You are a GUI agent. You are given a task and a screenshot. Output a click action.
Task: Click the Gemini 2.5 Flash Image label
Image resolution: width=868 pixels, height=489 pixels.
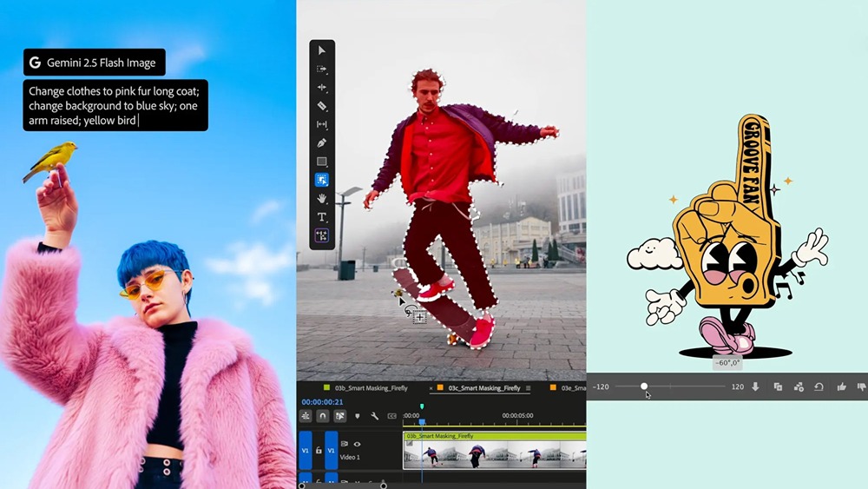click(94, 63)
